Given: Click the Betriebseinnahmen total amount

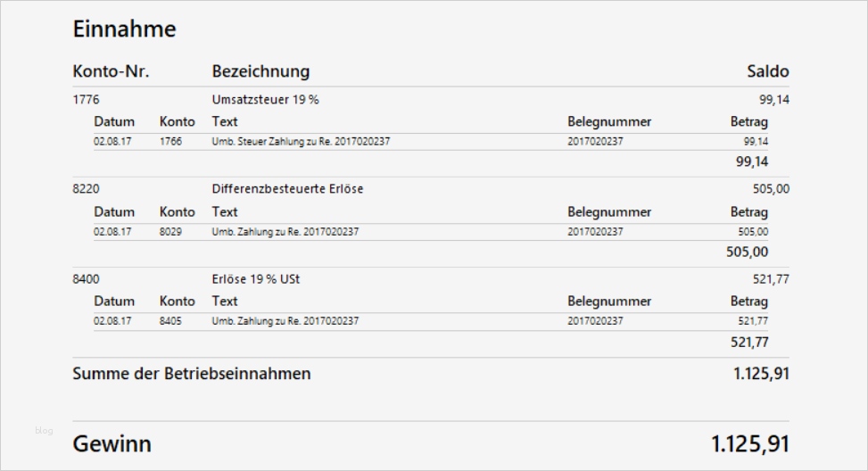Looking at the screenshot, I should point(761,374).
